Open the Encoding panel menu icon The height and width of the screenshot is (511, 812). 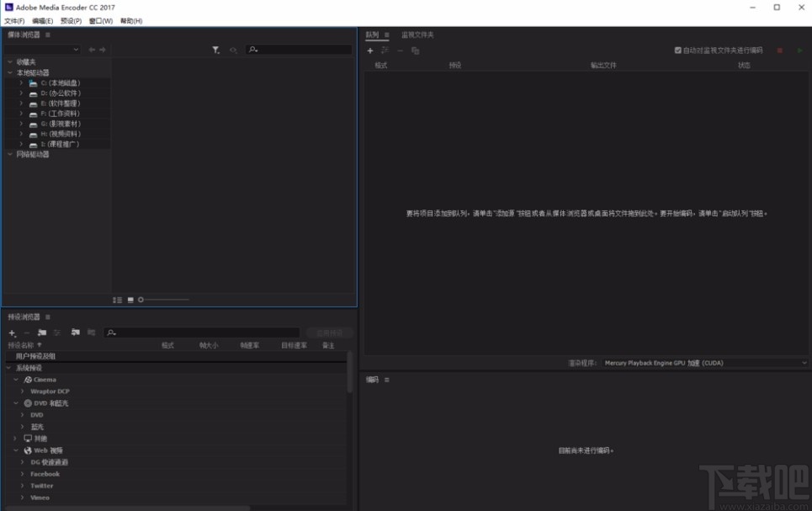click(x=386, y=380)
